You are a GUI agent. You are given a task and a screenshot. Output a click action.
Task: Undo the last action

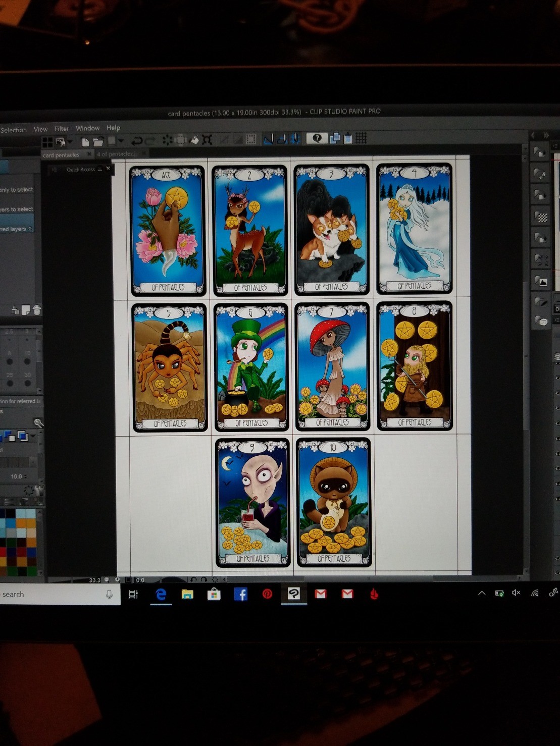[137, 141]
